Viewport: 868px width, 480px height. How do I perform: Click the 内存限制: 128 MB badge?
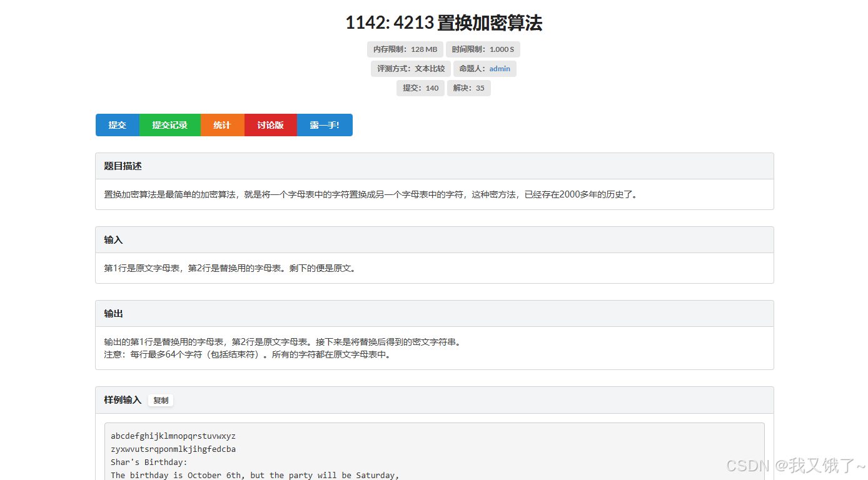click(405, 49)
